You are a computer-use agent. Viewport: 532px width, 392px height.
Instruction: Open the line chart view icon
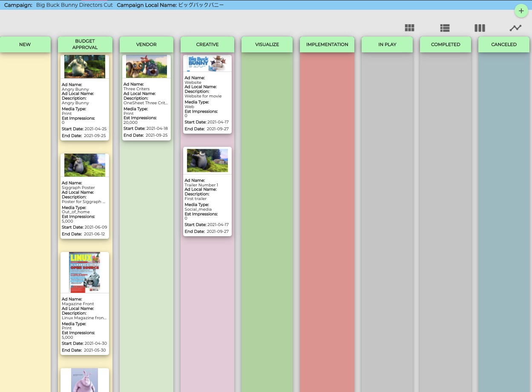[515, 28]
